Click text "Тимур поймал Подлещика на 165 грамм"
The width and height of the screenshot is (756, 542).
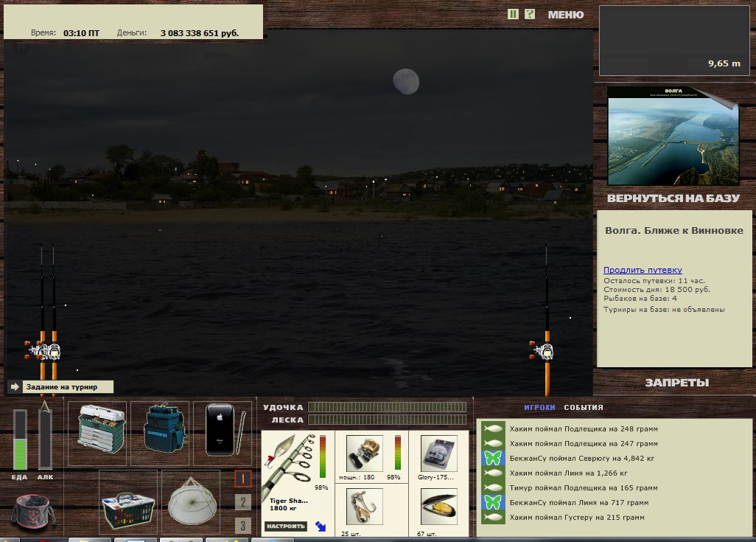[x=584, y=487]
